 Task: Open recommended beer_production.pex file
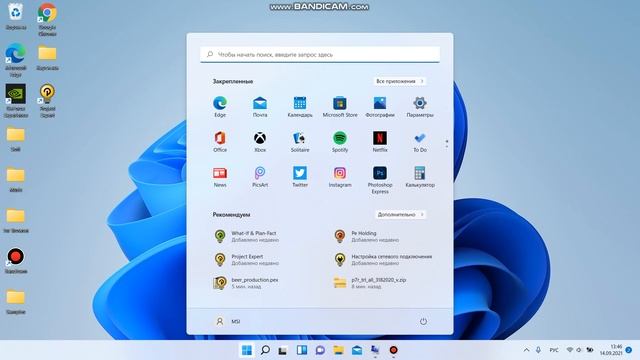click(246, 283)
